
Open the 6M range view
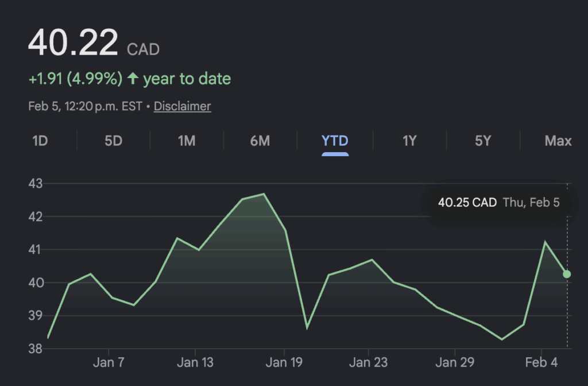tap(260, 141)
